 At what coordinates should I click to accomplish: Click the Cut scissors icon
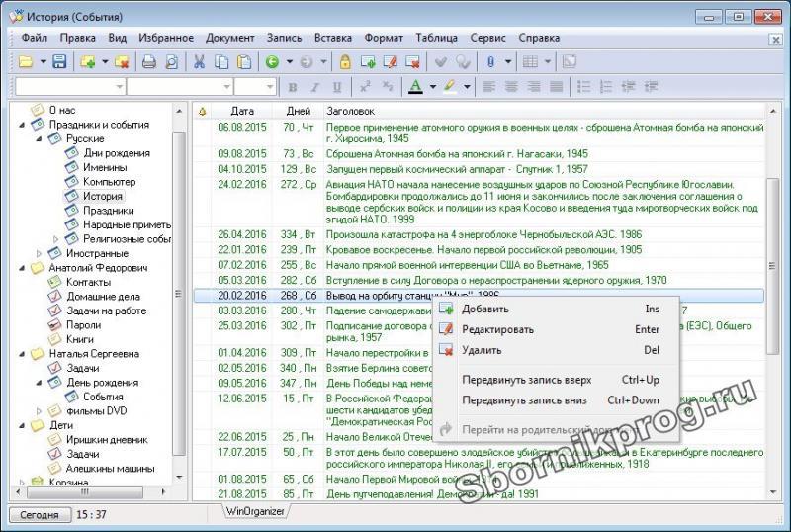tap(199, 62)
